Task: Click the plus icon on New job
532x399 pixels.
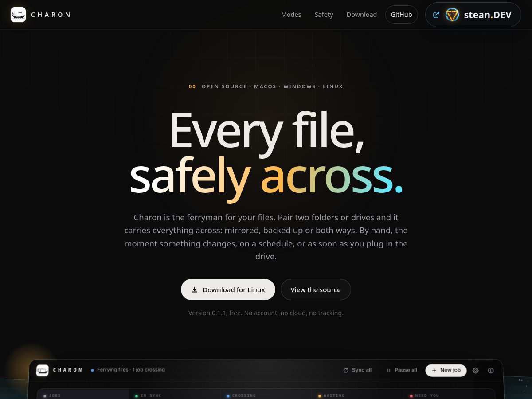Action: [x=434, y=370]
